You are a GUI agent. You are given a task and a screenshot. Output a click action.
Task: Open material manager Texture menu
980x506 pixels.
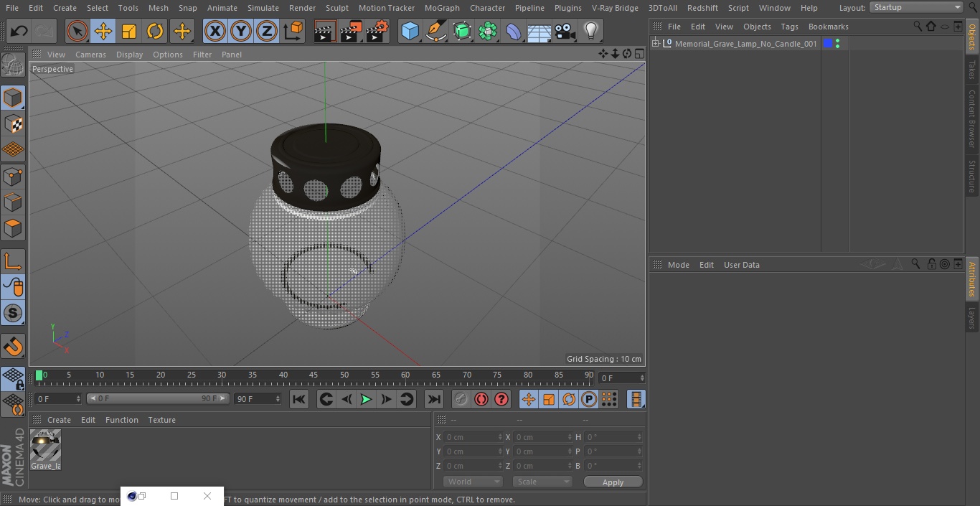coord(161,420)
